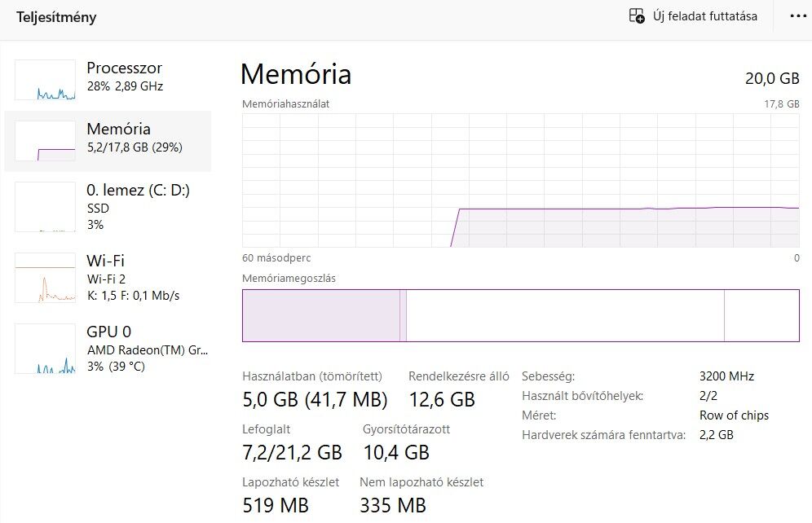The width and height of the screenshot is (812, 523).
Task: Open the Wi-Fi mini graph thumbnail
Action: [45, 278]
